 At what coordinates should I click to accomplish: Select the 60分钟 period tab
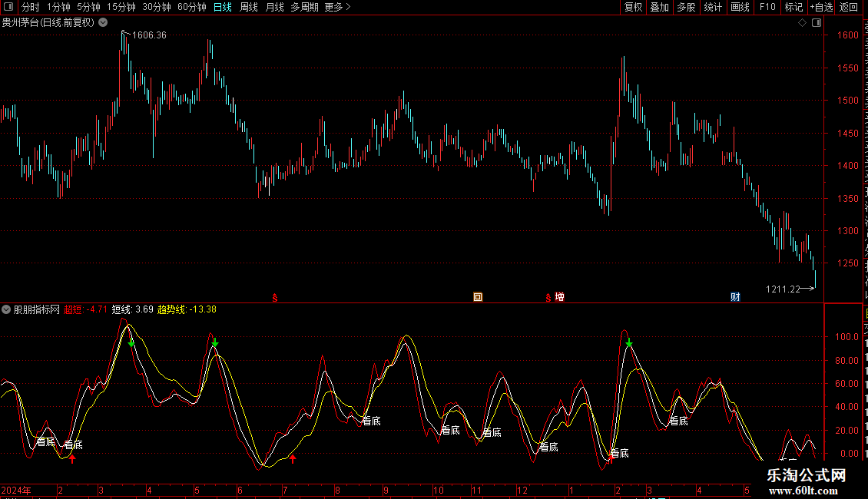[192, 7]
